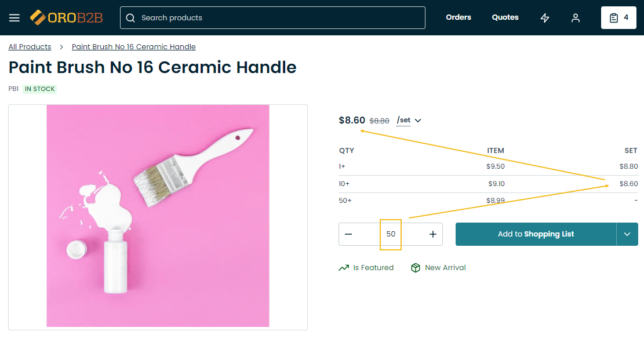Screen dimensions: 644x342
Task: Click Paint Brush No 16 breadcrumb link
Action: point(133,47)
